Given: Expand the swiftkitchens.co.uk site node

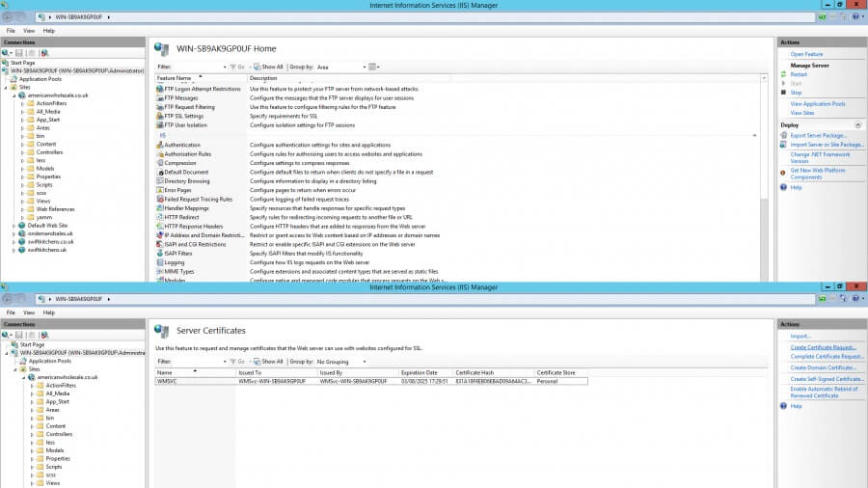Looking at the screenshot, I should click(14, 242).
